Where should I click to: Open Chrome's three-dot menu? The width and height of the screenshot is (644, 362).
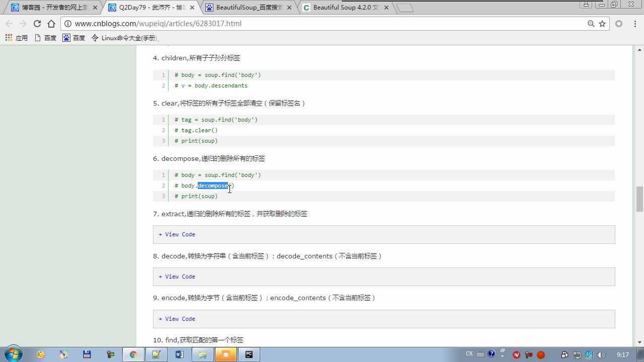point(634,24)
